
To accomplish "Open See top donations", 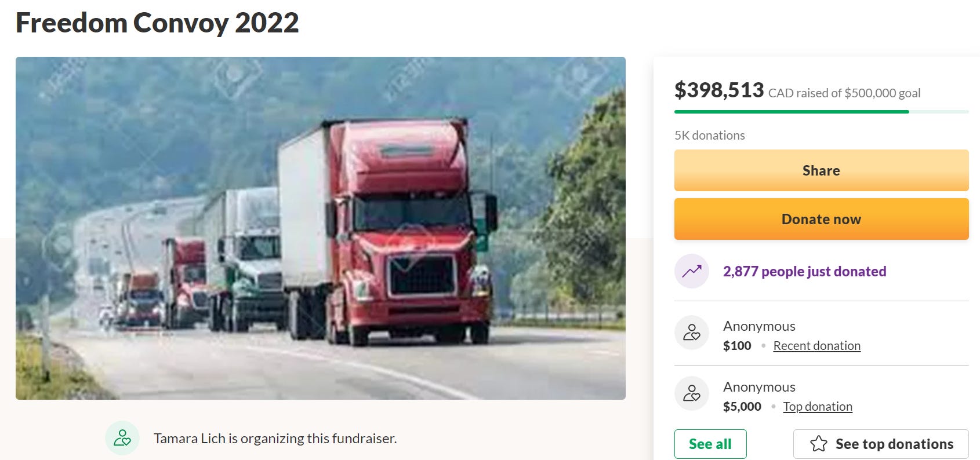I will click(881, 444).
